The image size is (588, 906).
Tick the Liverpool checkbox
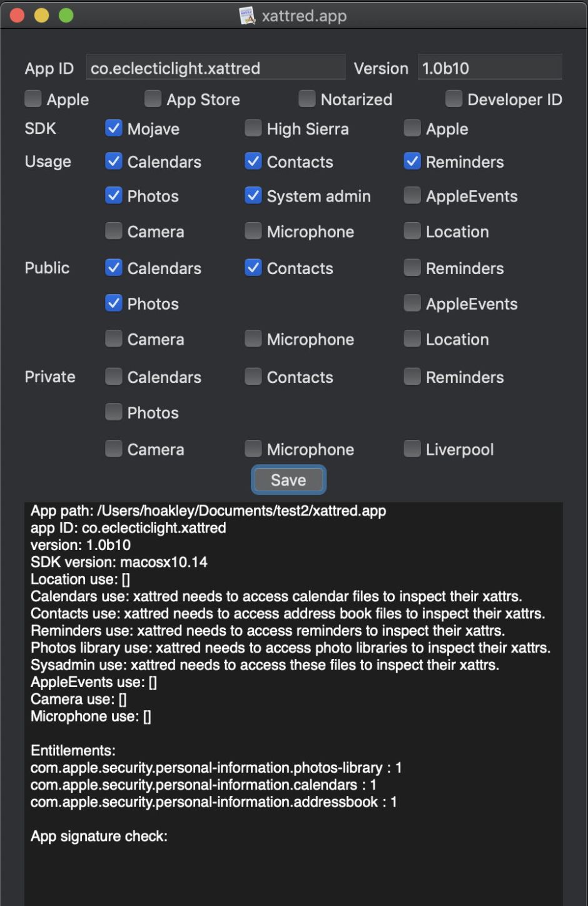click(x=412, y=449)
